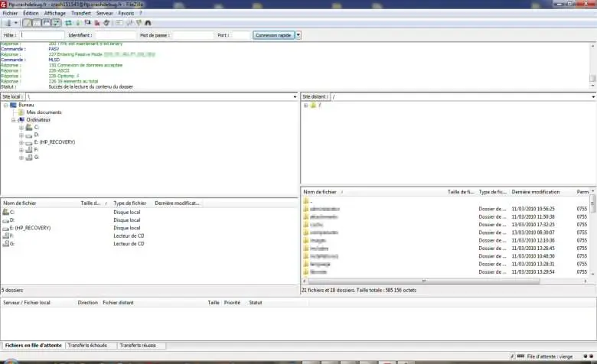The height and width of the screenshot is (364, 597).
Task: Open the filename filters toolbar icon
Action: click(119, 23)
